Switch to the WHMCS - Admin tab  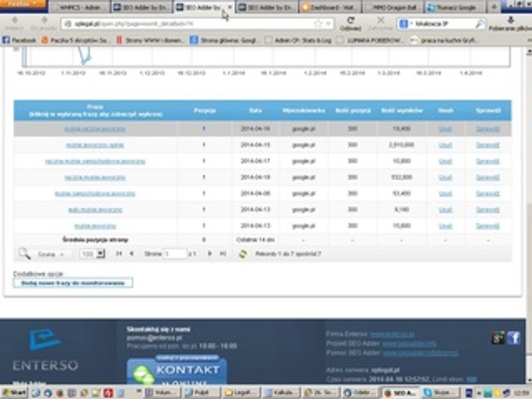click(80, 7)
